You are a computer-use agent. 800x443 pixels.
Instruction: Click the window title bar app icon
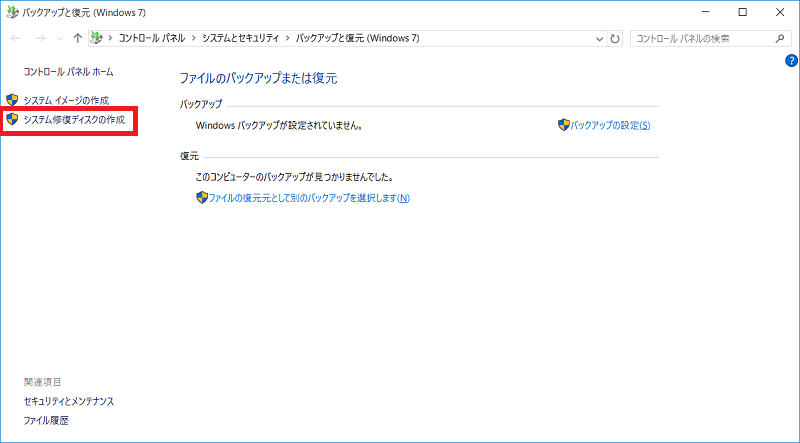[x=12, y=13]
